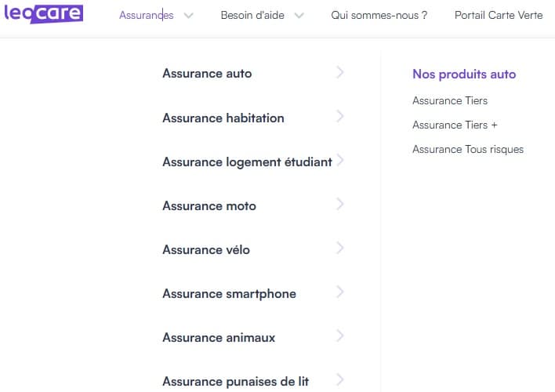Select the Assurance Tiers + link
This screenshot has height=392, width=555.
pos(455,125)
